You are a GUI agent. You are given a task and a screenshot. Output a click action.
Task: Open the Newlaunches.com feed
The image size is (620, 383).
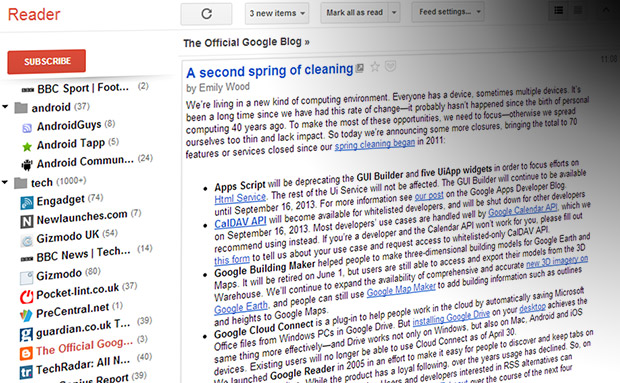(82, 217)
